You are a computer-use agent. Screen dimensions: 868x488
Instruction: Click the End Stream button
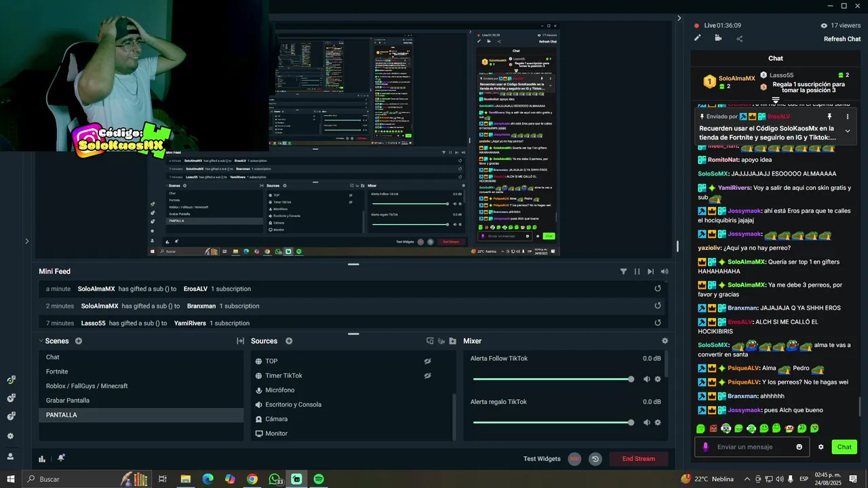[639, 459]
